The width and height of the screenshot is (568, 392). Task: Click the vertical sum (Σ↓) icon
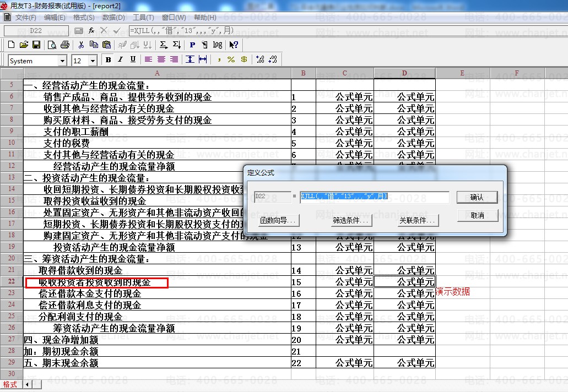[x=177, y=45]
